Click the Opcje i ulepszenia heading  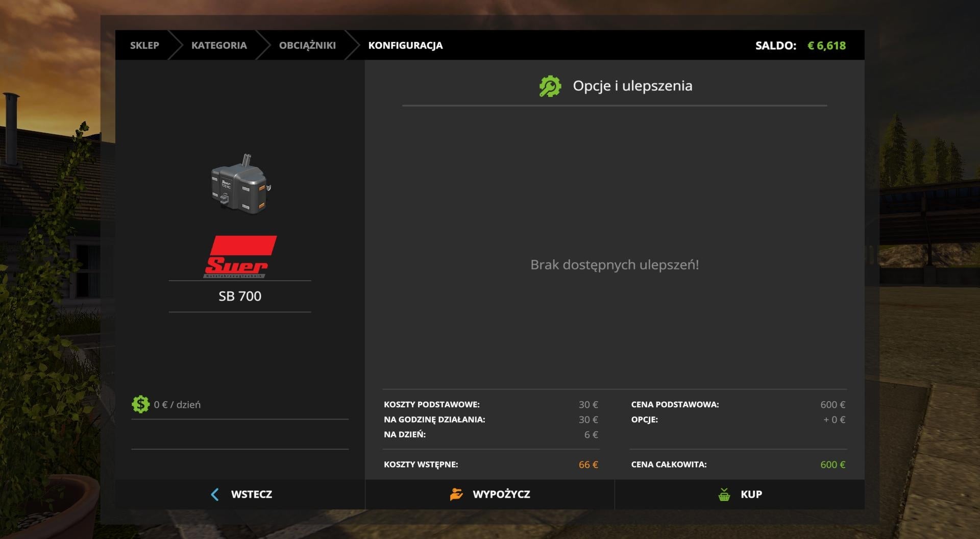(632, 86)
